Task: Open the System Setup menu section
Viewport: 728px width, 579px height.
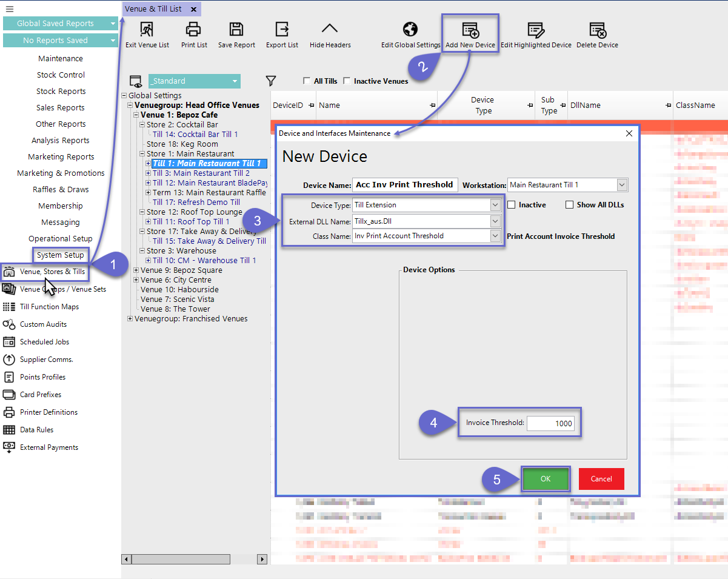Action: (x=60, y=255)
